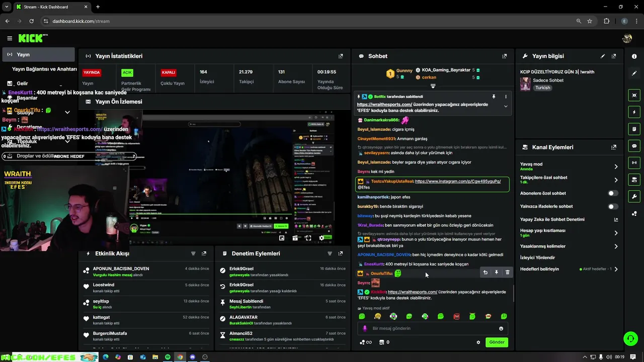Open Spotify from the taskbar
Viewport: 644px width, 362px height.
tap(168, 357)
